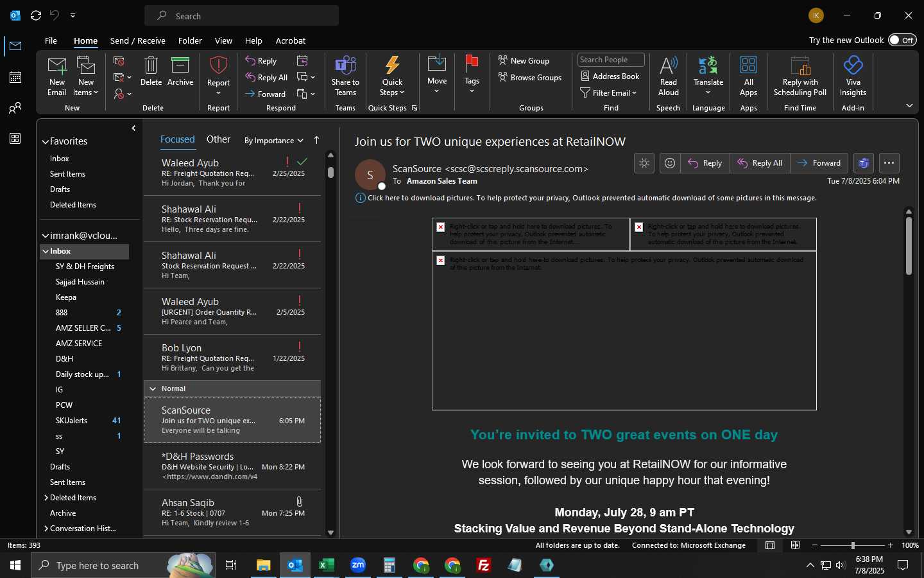Collapse the Normal message group
The image size is (924, 578).
(153, 389)
